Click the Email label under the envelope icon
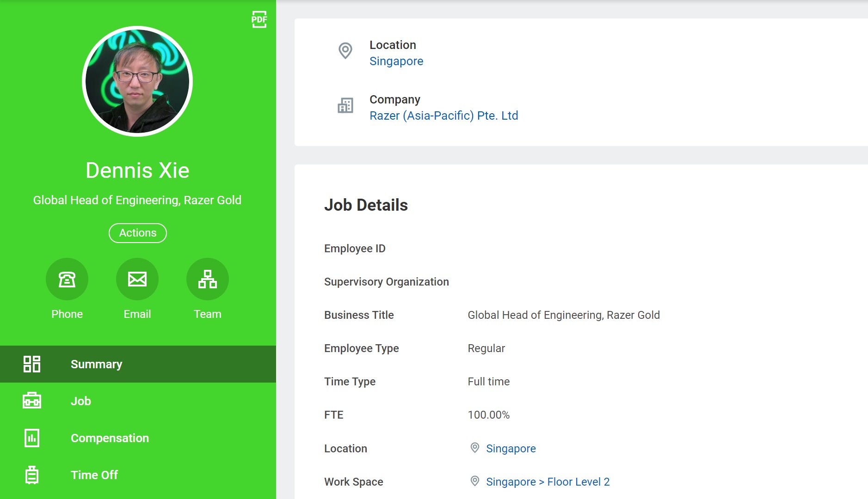868x499 pixels. click(137, 314)
